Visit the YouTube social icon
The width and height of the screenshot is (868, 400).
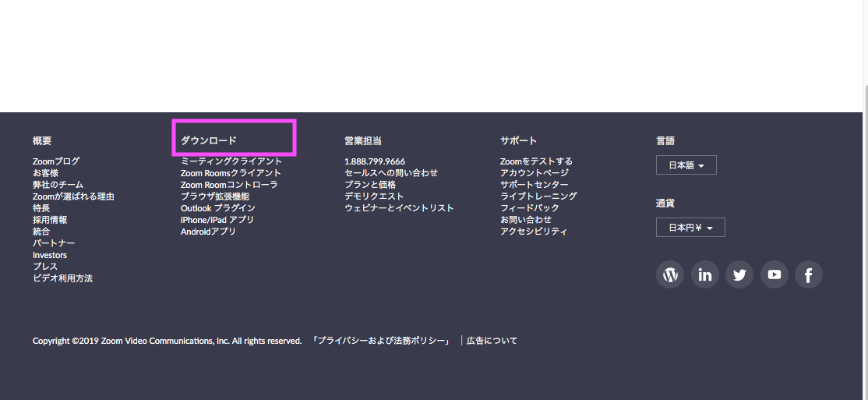[x=774, y=274]
